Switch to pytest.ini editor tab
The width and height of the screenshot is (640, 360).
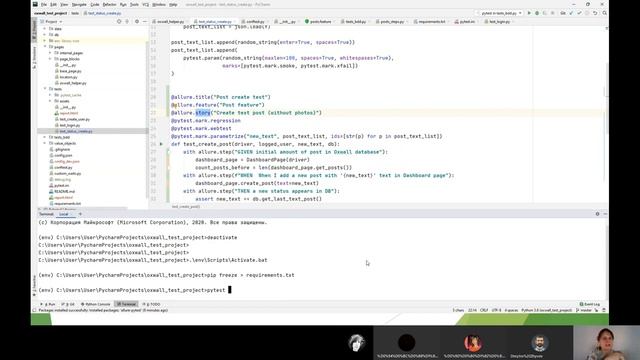pos(467,22)
